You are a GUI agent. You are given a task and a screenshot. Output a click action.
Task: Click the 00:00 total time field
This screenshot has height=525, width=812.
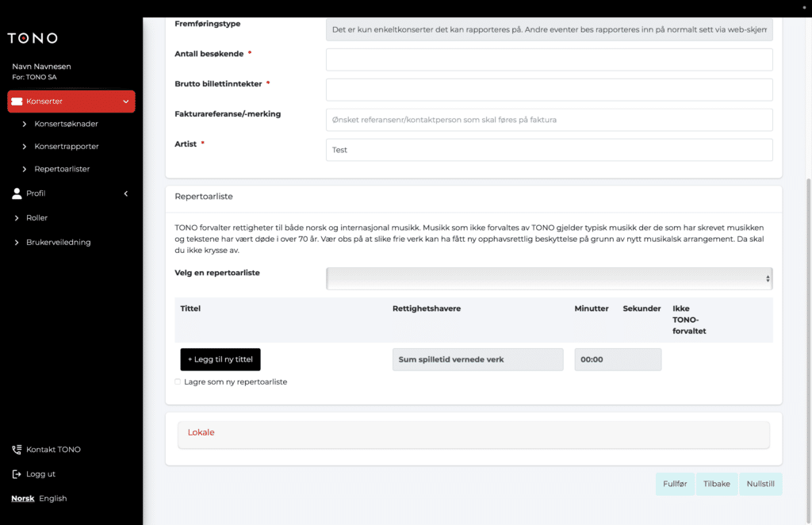[x=618, y=359]
